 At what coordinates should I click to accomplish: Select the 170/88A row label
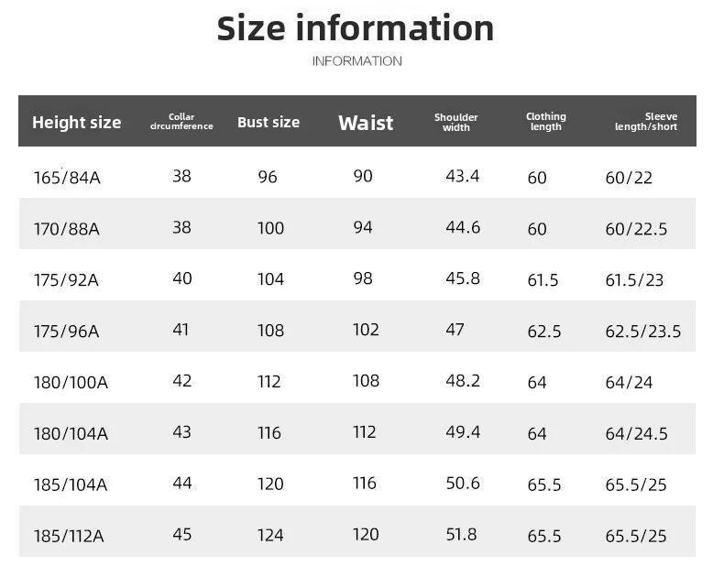pyautogui.click(x=67, y=229)
